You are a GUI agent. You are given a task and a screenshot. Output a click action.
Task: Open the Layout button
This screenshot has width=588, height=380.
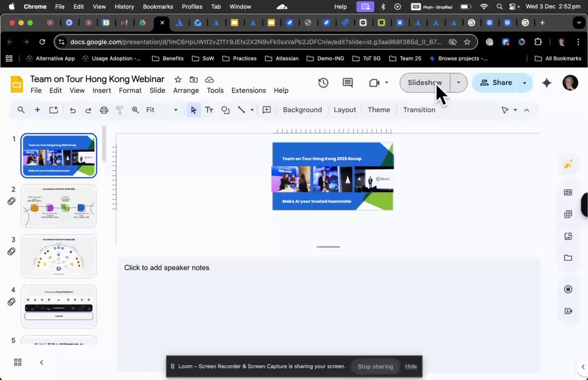pos(345,110)
